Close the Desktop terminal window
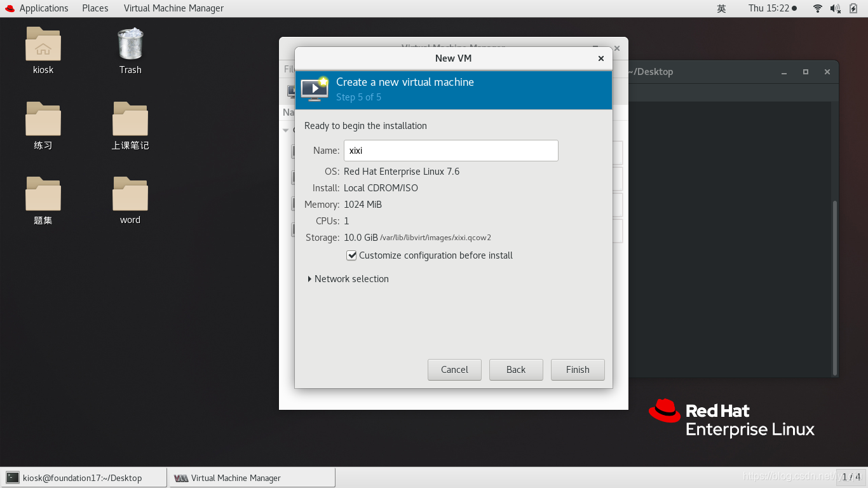This screenshot has width=868, height=488. 827,72
